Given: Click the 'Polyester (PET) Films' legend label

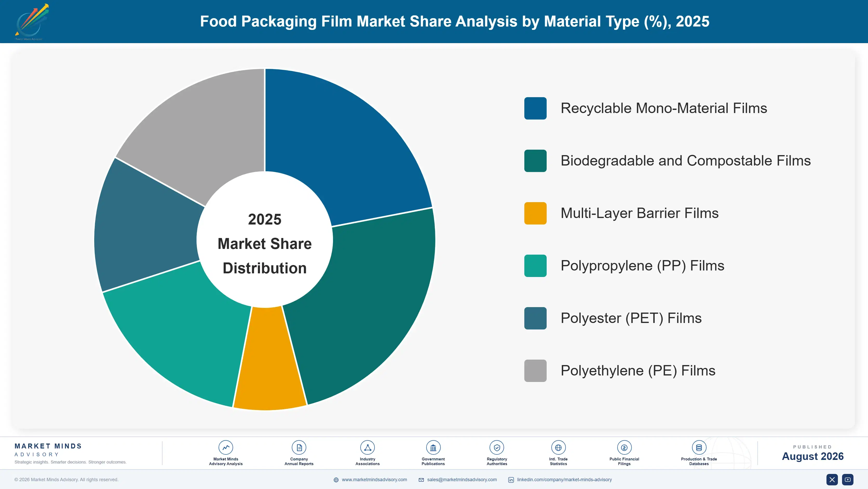Looking at the screenshot, I should point(631,318).
